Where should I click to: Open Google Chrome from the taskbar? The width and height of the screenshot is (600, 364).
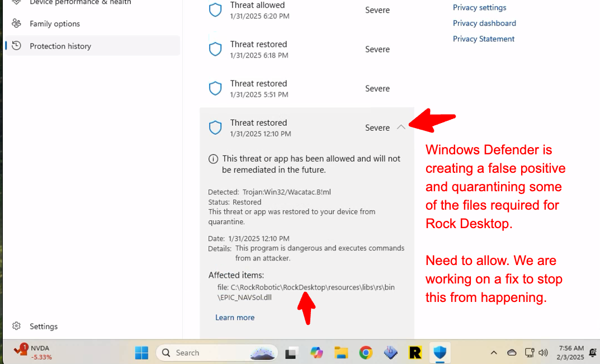click(x=365, y=353)
